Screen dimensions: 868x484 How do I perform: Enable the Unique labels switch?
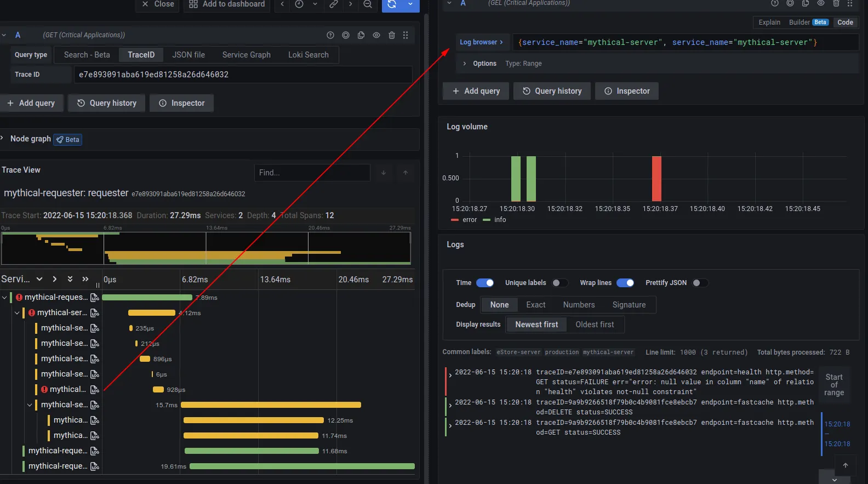click(559, 283)
